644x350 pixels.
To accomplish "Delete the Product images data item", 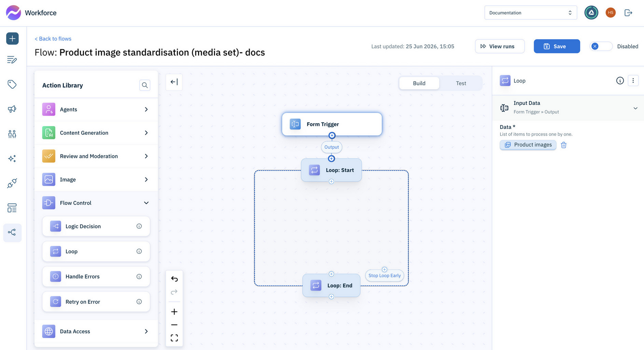I will pyautogui.click(x=564, y=145).
